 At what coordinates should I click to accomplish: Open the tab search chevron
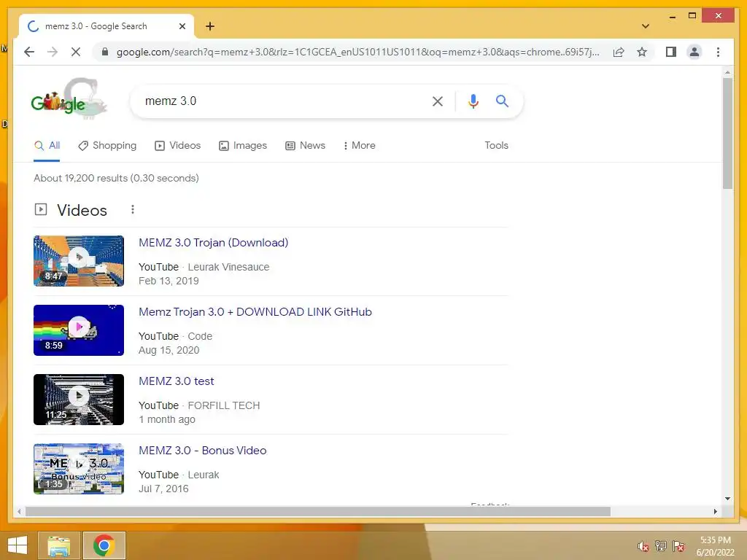coord(646,26)
